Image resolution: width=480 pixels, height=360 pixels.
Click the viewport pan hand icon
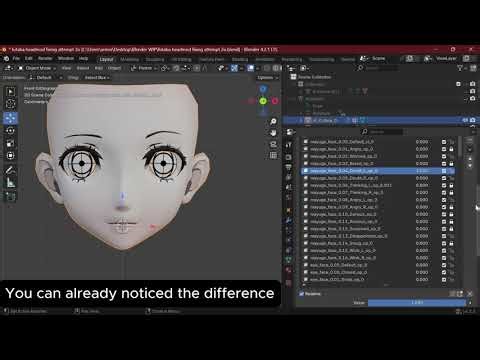[x=273, y=133]
